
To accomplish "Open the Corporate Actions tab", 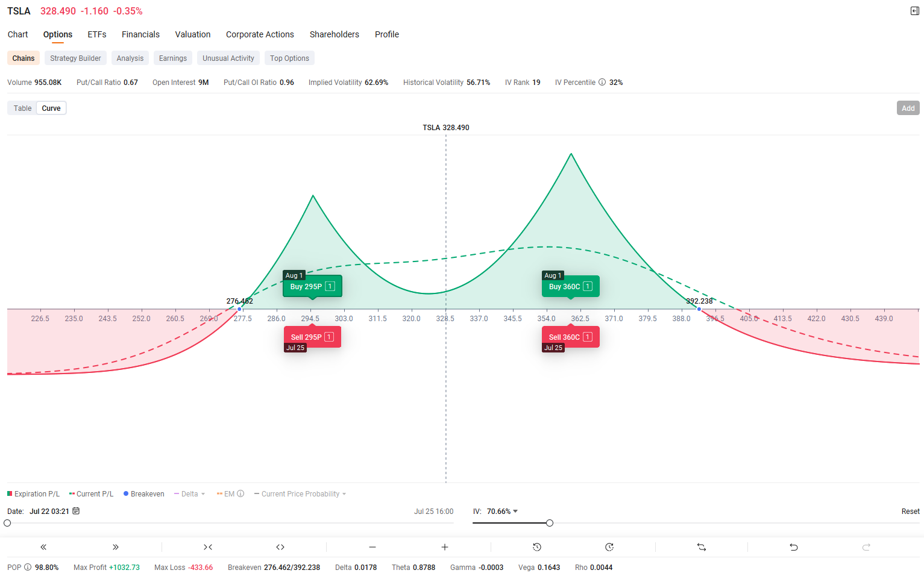I will click(x=260, y=34).
